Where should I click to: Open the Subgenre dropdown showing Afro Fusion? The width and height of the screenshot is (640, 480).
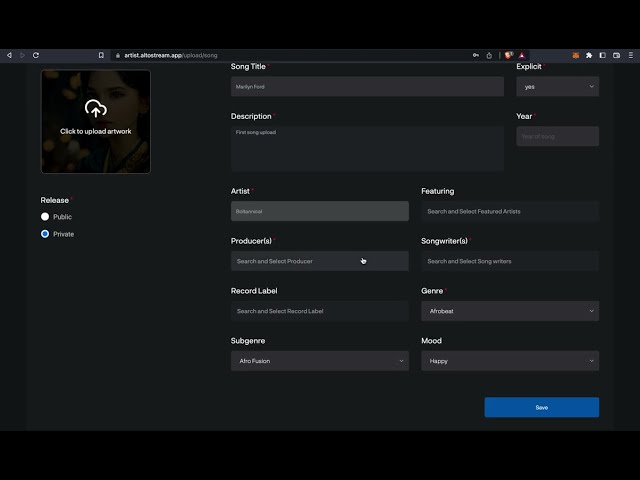[320, 361]
